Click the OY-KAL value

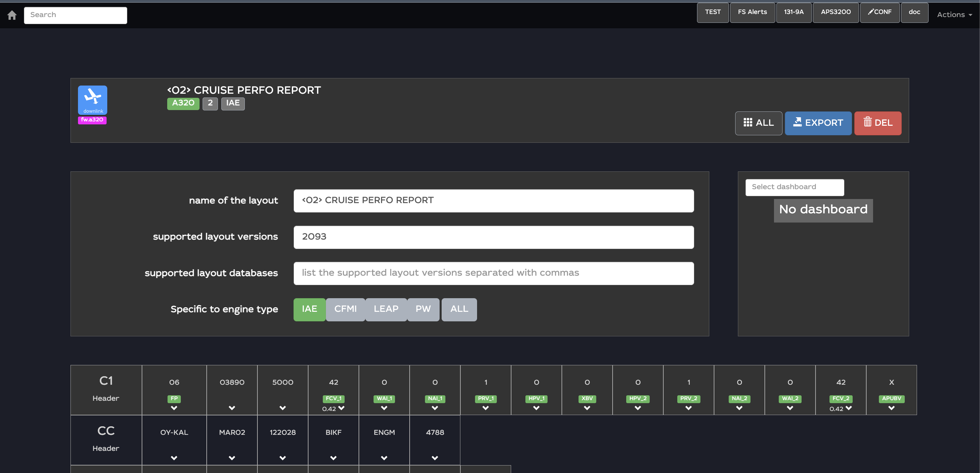[174, 433]
